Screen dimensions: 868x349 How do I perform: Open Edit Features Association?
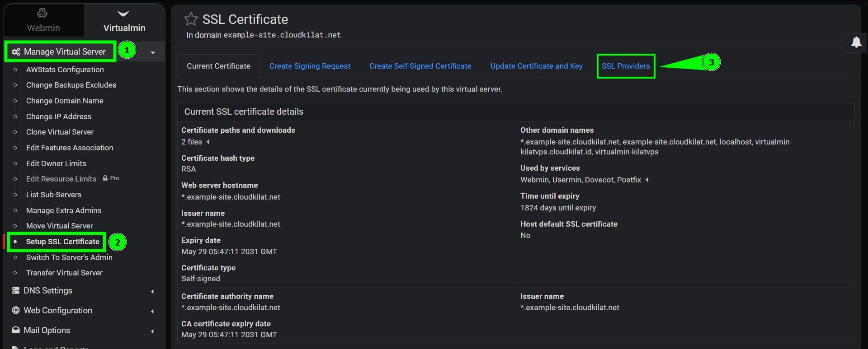tap(70, 148)
